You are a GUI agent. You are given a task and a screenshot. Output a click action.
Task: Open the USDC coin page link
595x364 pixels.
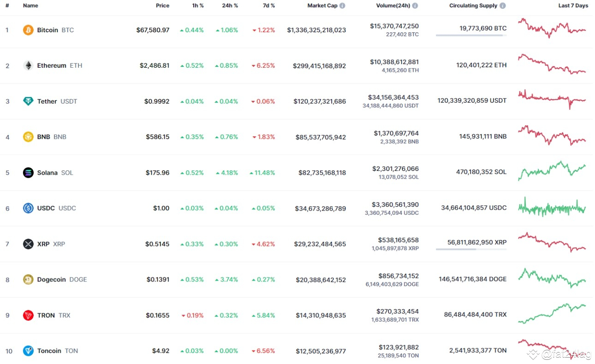click(46, 208)
